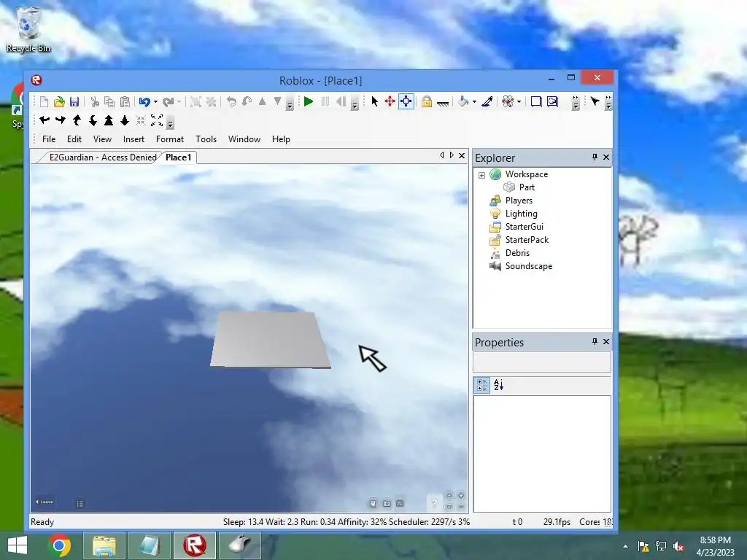Click the Group selection icon
This screenshot has width=747, height=560.
click(196, 101)
